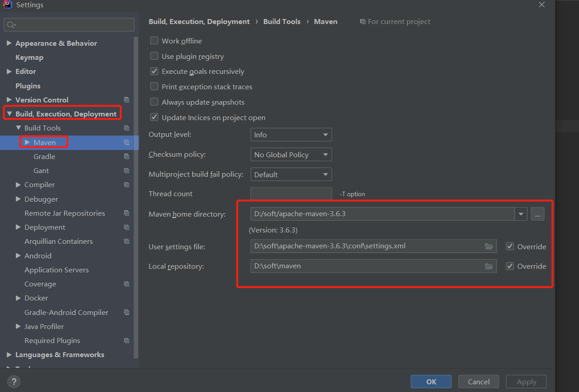Select Android in settings tree
The image size is (579, 392).
38,256
